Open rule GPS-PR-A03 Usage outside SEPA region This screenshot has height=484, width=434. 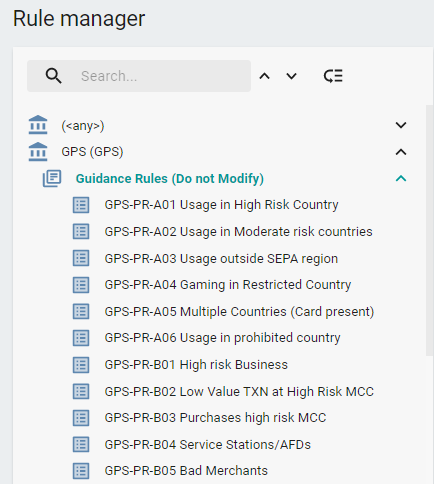coord(221,258)
